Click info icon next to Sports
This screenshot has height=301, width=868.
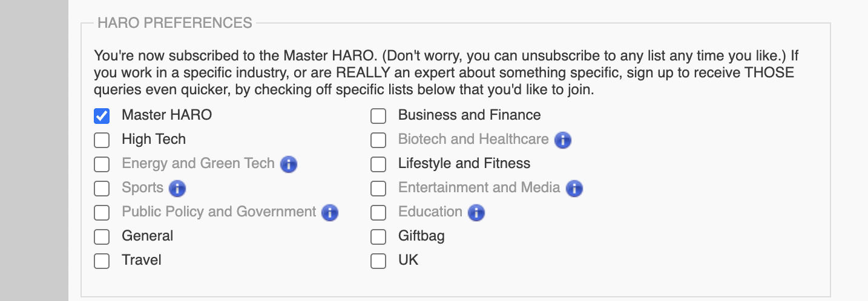177,188
